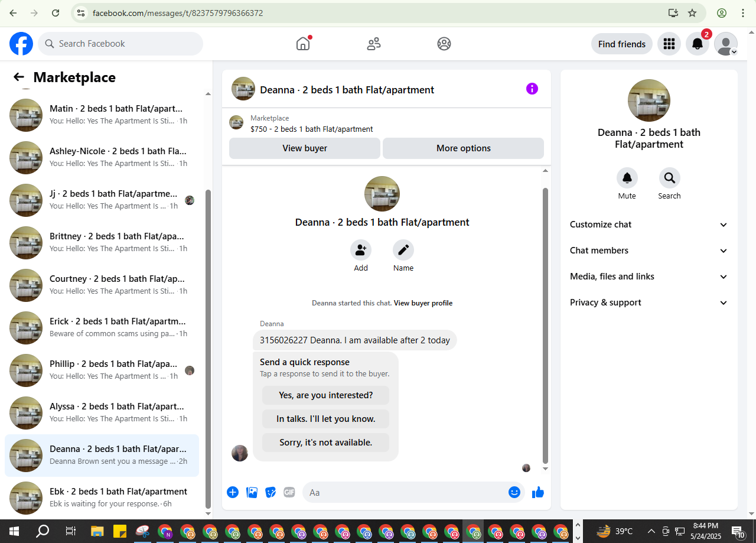Open the Chrome three-dot menu
Image resolution: width=756 pixels, height=543 pixels.
742,13
